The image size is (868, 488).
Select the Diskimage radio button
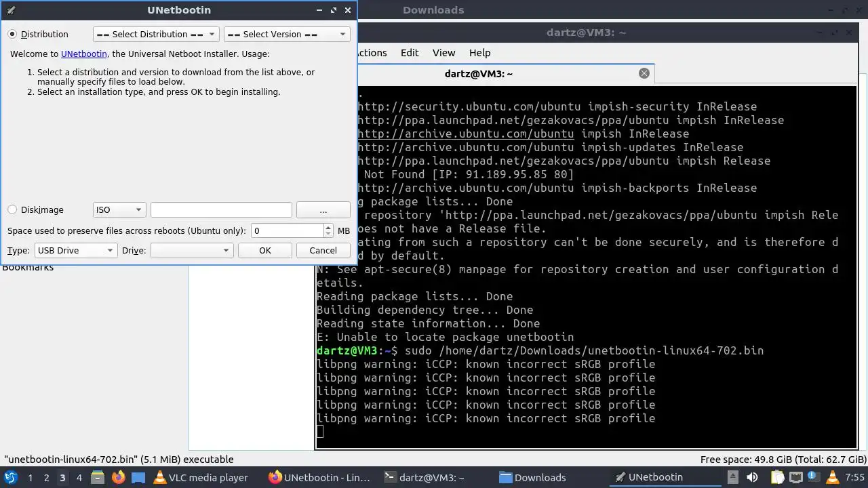point(12,210)
